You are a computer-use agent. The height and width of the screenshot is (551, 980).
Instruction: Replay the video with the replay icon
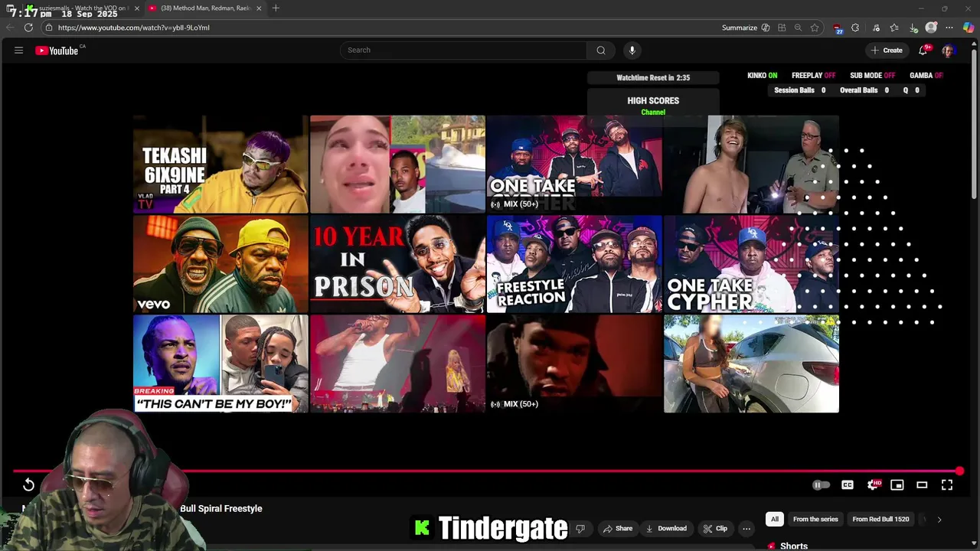28,484
